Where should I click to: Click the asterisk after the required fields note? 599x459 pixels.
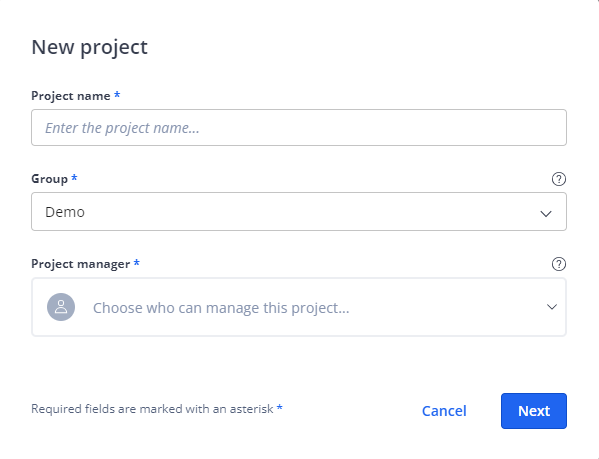280,407
